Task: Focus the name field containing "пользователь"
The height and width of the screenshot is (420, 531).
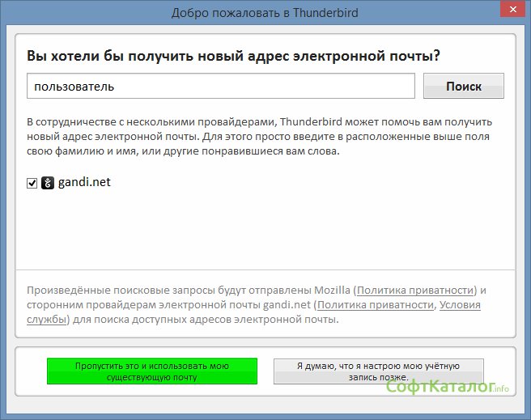Action: pyautogui.click(x=220, y=86)
